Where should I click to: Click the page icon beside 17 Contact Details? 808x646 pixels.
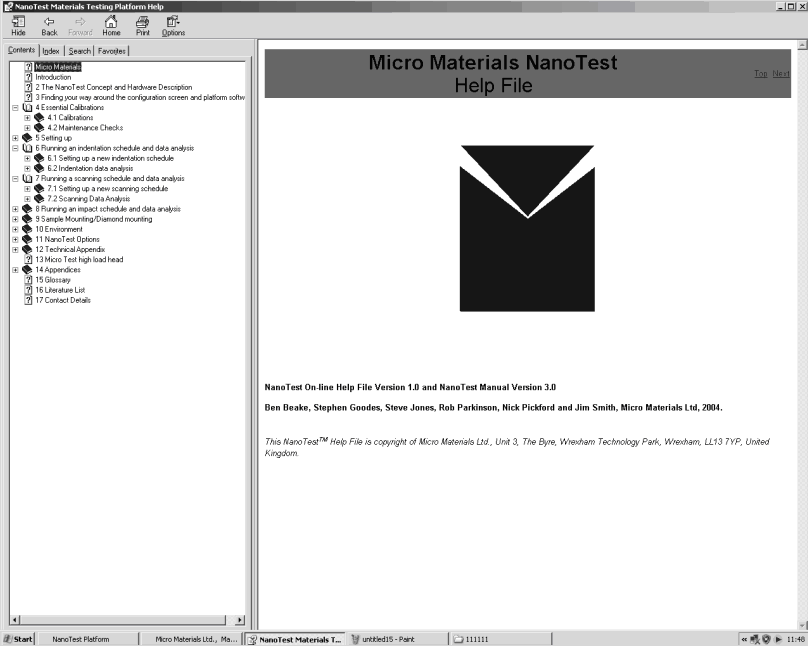(x=28, y=300)
